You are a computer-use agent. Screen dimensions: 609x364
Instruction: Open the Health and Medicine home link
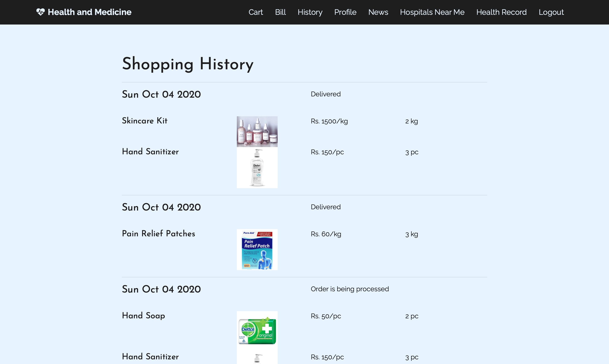click(90, 12)
